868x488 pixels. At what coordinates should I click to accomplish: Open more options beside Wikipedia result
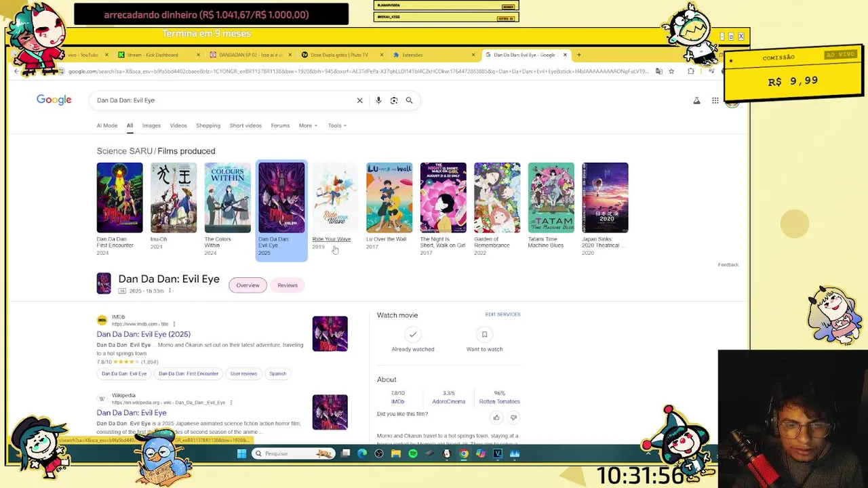(231, 403)
